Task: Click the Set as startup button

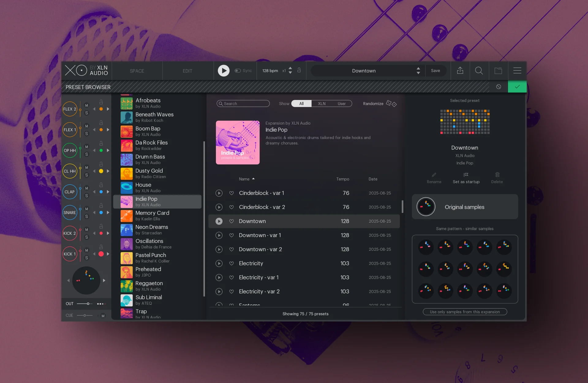Action: tap(466, 178)
